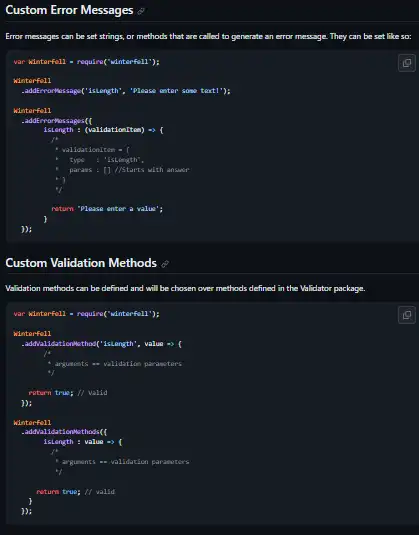The width and height of the screenshot is (419, 535).
Task: Click the .addValidationMethod('isLength' code line
Action: (101, 344)
